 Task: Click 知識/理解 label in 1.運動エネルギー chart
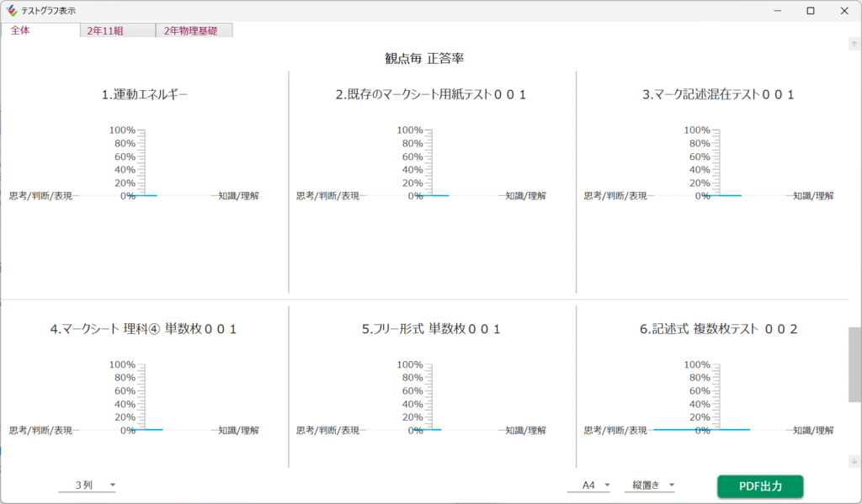click(x=238, y=196)
